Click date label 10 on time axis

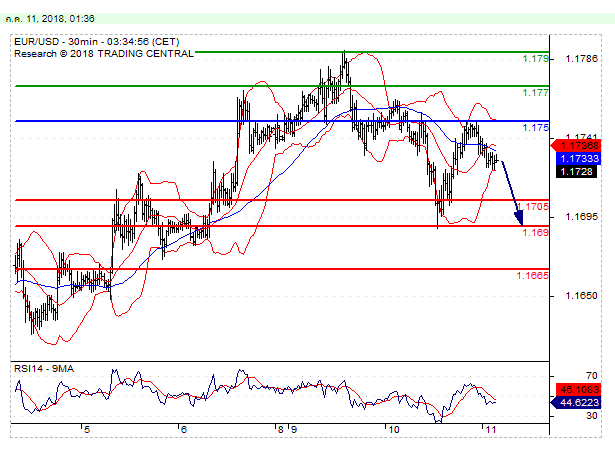point(394,430)
